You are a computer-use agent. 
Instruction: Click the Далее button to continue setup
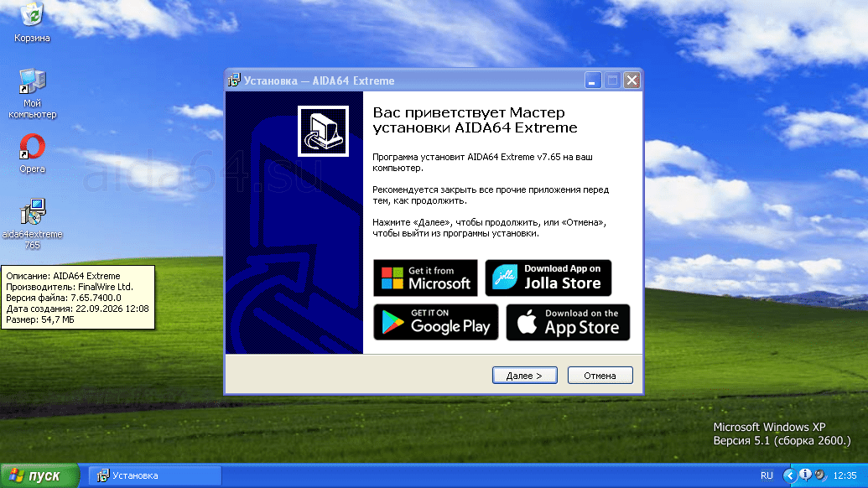point(525,375)
